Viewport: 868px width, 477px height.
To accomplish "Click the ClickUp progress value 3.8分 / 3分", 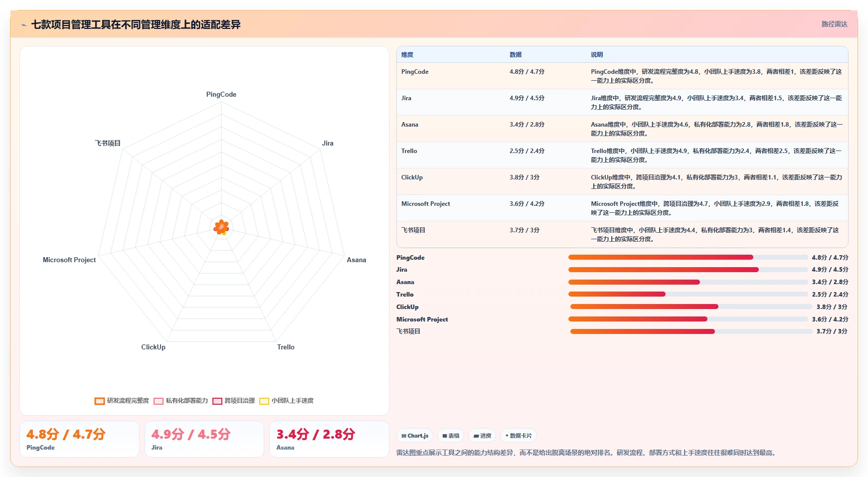I will coord(832,307).
